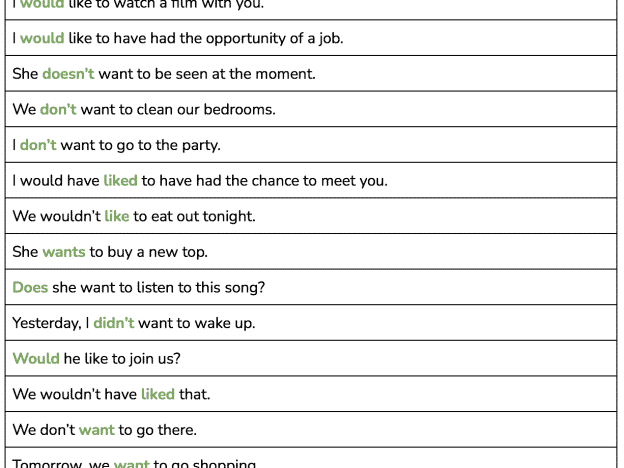Click the green word 'doesn't'

(68, 74)
